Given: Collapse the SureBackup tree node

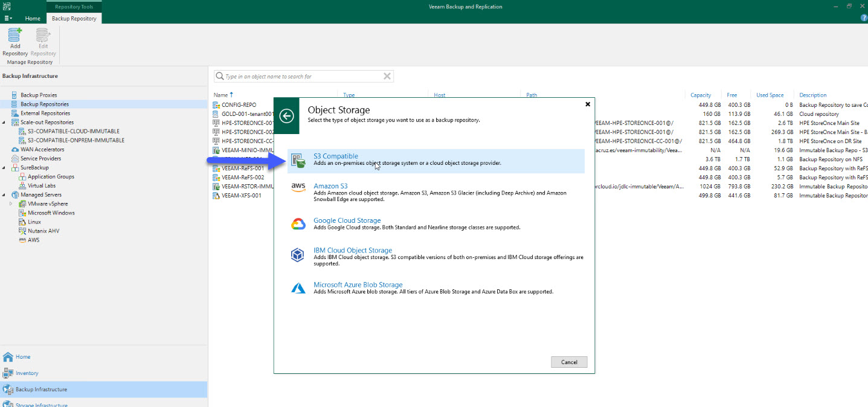Looking at the screenshot, I should (x=5, y=167).
